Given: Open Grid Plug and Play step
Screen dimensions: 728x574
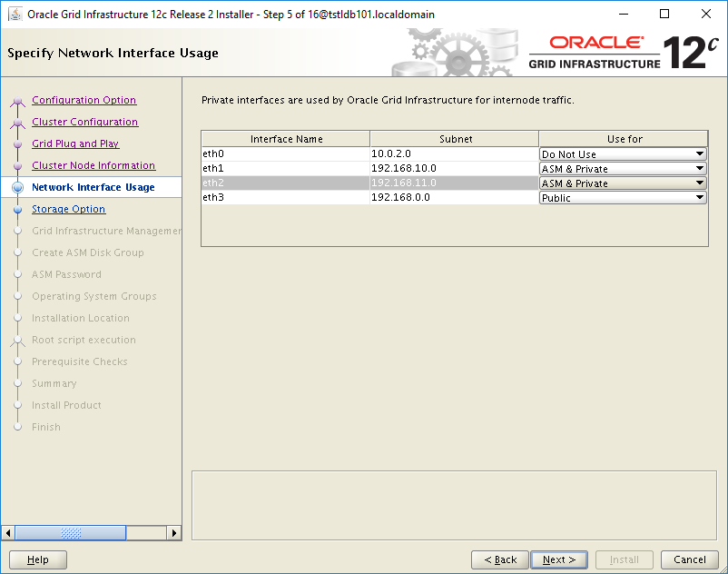Looking at the screenshot, I should 75,143.
